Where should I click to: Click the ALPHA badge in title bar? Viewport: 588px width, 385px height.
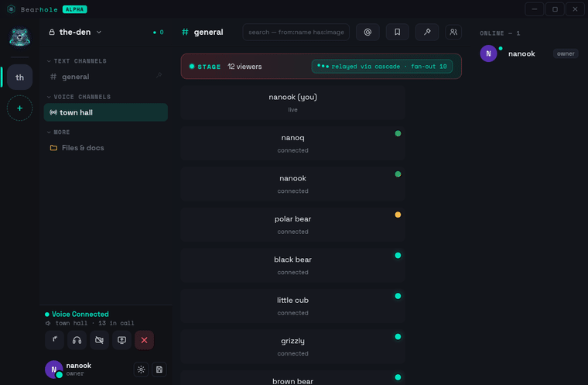74,9
